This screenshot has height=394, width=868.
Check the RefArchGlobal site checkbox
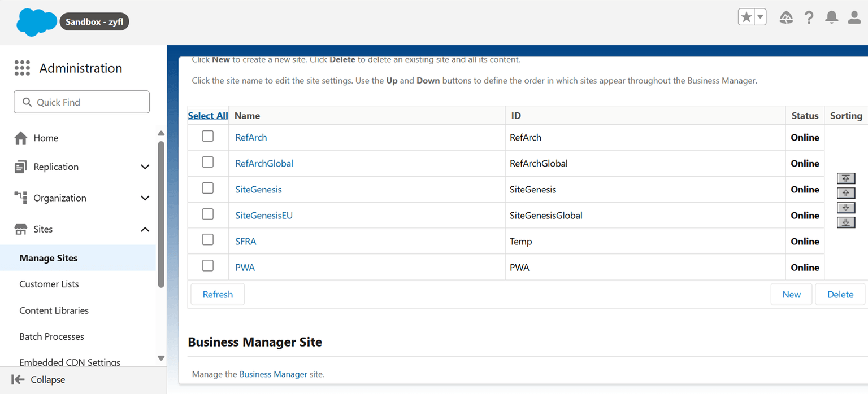click(208, 162)
